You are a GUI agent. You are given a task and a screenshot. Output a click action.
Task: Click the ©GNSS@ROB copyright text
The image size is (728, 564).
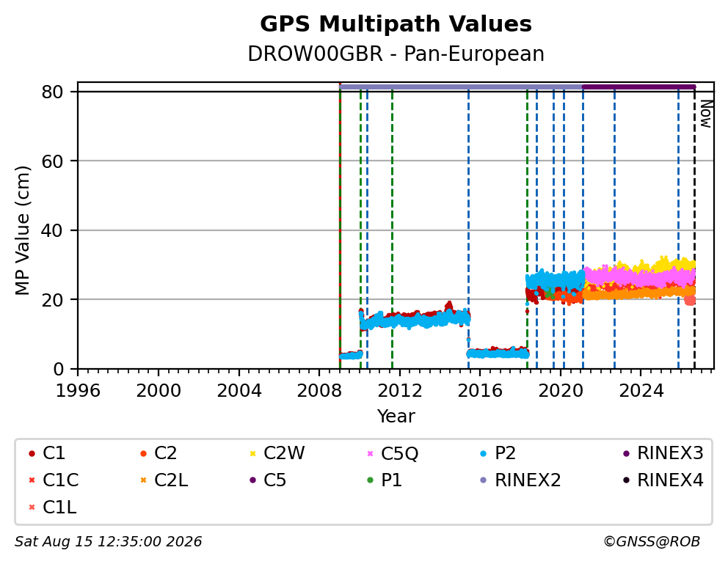652,542
